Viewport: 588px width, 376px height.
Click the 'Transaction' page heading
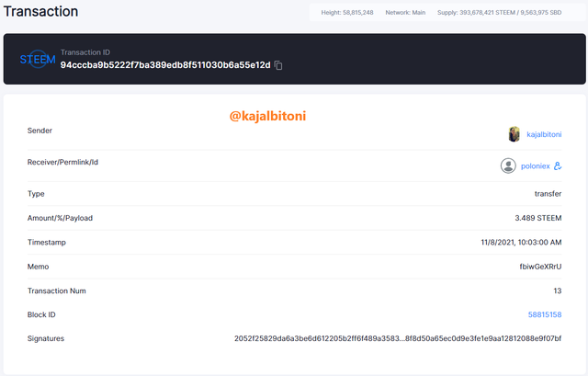40,11
